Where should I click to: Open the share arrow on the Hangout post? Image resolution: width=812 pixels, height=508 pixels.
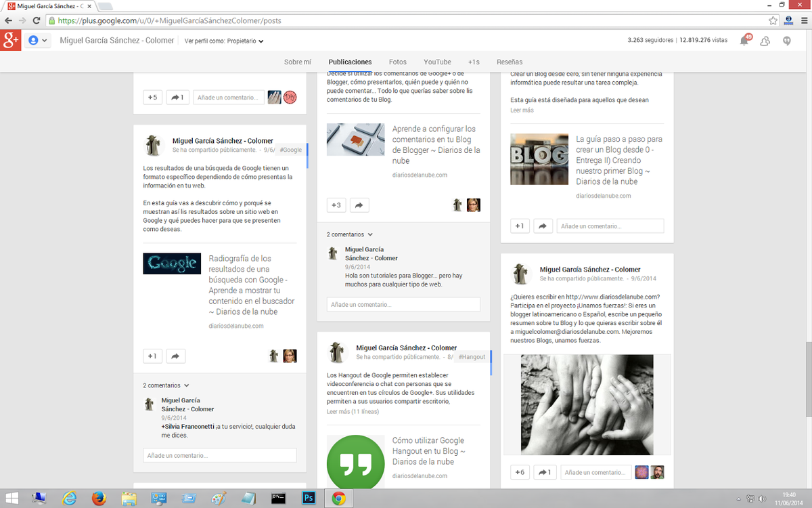tap(359, 205)
